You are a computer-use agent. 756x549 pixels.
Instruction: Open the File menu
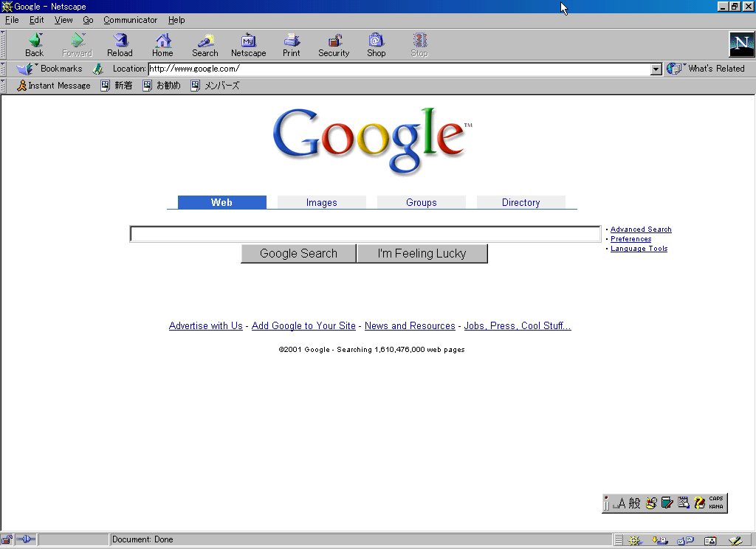(12, 20)
